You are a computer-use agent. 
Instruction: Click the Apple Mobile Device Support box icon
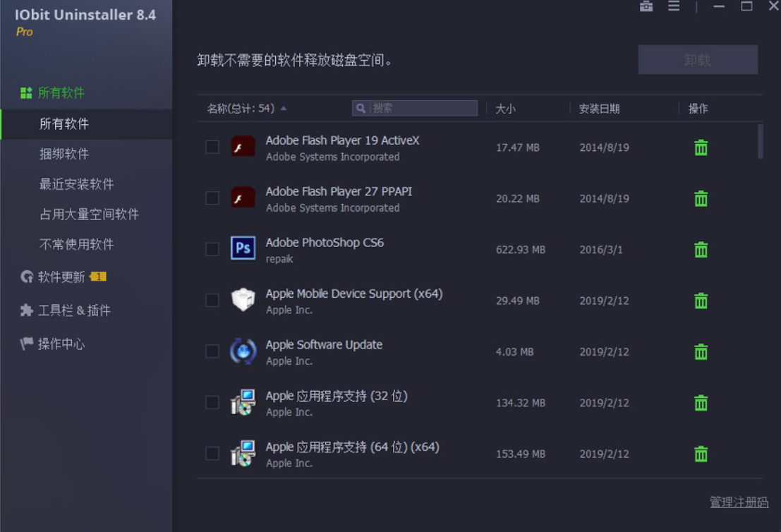[x=243, y=299]
